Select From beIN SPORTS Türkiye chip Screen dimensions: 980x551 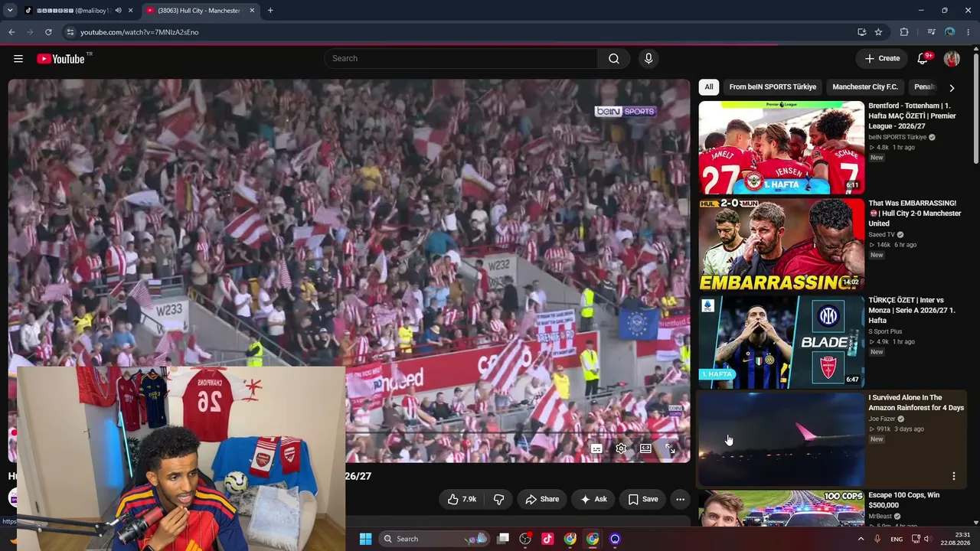click(773, 87)
